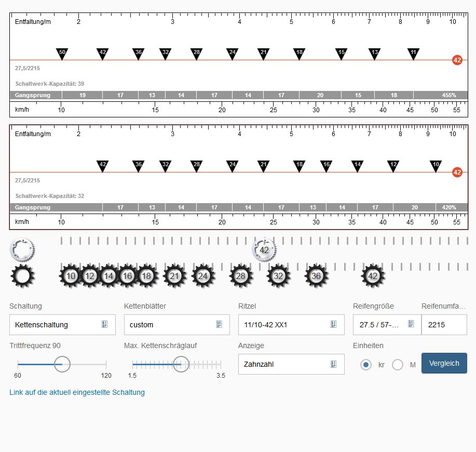Click the Trittfrequenz slider handle
The height and width of the screenshot is (452, 476).
tap(62, 364)
